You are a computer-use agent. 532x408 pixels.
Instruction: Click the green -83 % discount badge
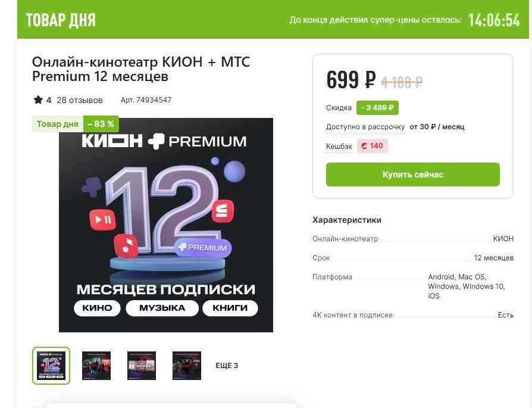101,124
